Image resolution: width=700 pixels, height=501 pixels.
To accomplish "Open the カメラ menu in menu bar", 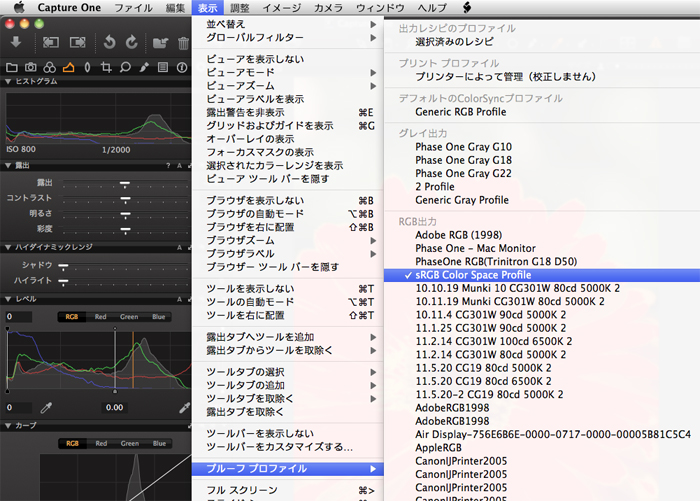I will [x=329, y=8].
